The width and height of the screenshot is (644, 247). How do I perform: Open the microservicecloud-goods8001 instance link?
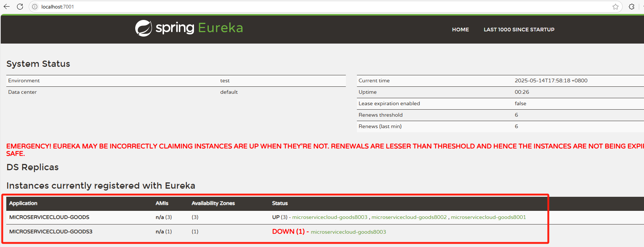click(x=488, y=217)
